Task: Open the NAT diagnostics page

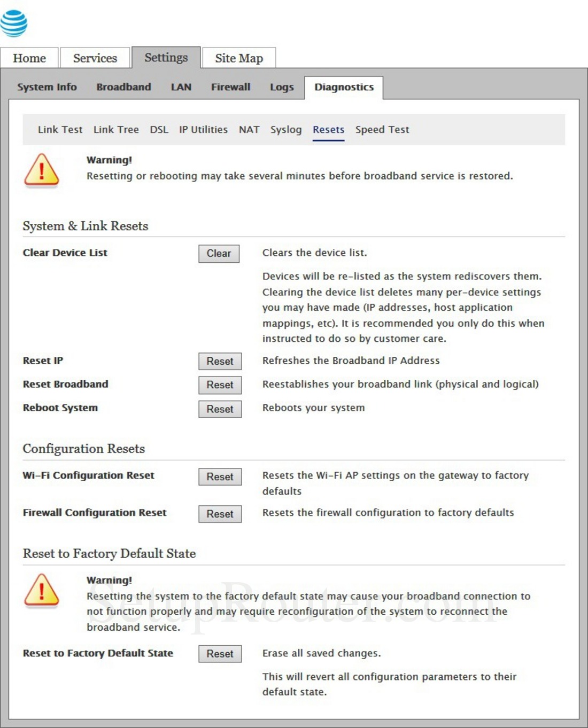Action: (x=249, y=129)
